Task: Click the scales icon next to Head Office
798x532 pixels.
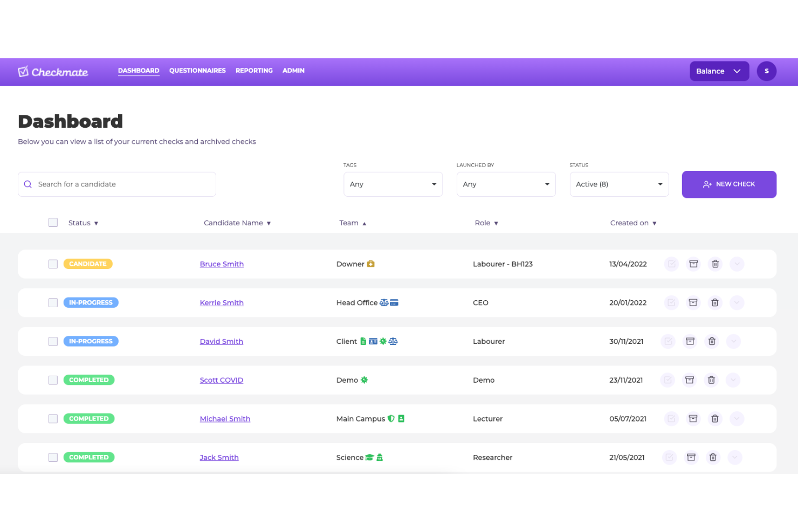Action: (384, 302)
